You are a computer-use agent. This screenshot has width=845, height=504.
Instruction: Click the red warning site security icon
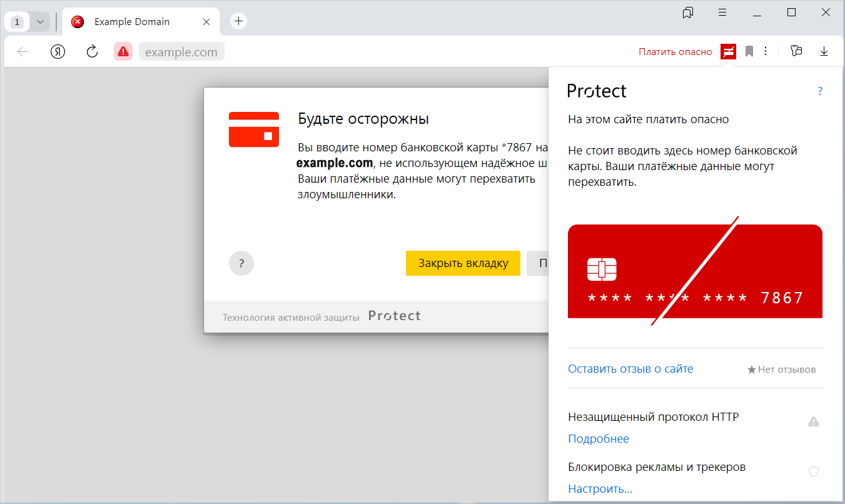(123, 52)
